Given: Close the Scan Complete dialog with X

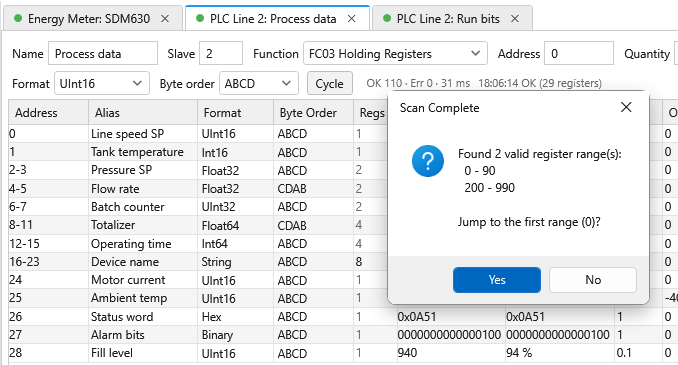Looking at the screenshot, I should (x=626, y=107).
